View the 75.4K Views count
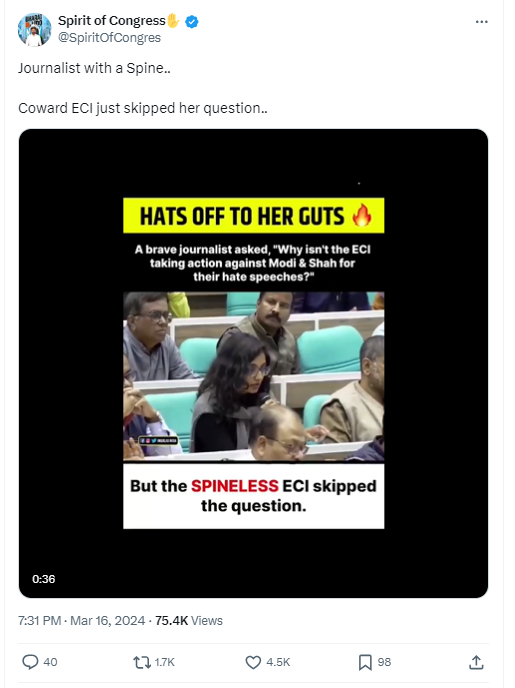Screen dimensions: 515x688 (x=189, y=620)
